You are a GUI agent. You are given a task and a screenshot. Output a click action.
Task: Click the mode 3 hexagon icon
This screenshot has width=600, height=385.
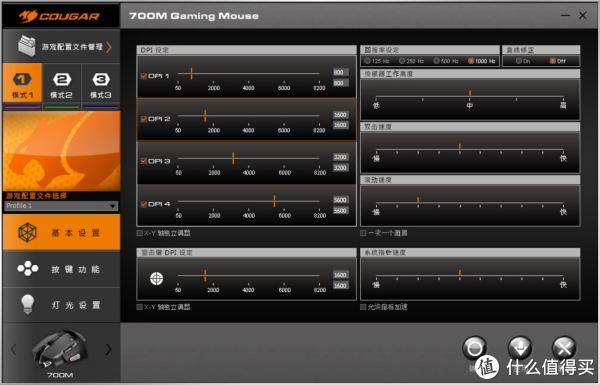pos(101,79)
